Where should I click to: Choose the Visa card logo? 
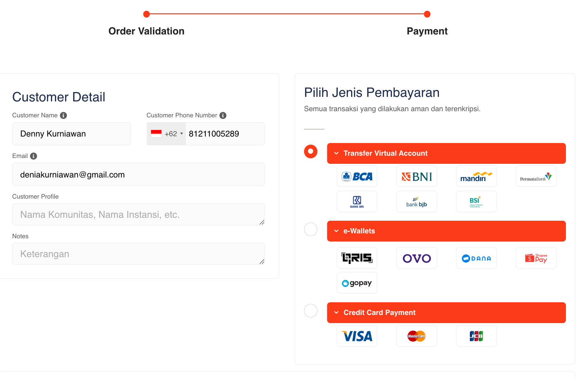357,336
